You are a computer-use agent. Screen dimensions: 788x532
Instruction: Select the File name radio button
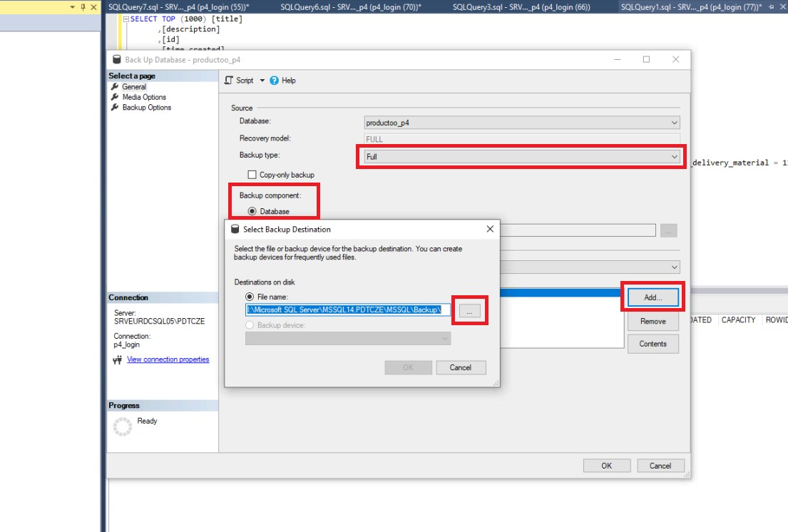coord(250,297)
